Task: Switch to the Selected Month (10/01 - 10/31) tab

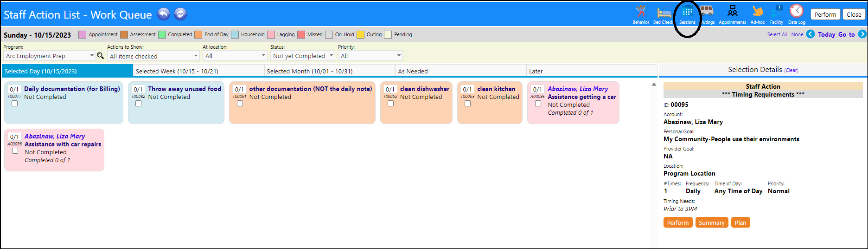Action: (x=330, y=71)
